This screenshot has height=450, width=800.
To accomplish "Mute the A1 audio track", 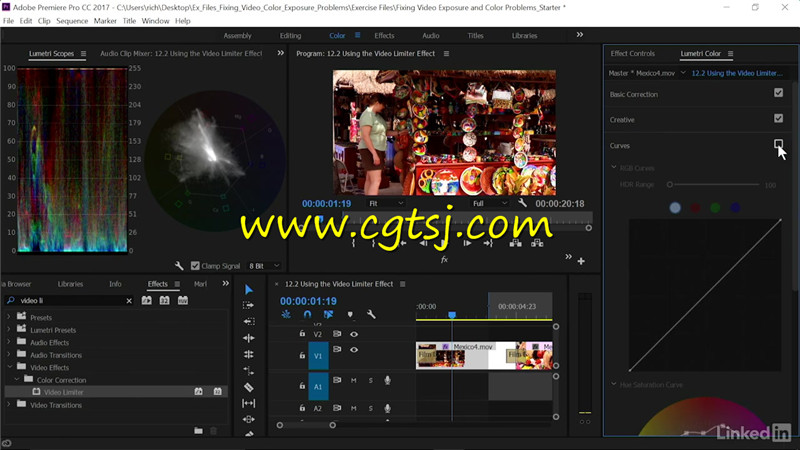I will click(x=354, y=381).
